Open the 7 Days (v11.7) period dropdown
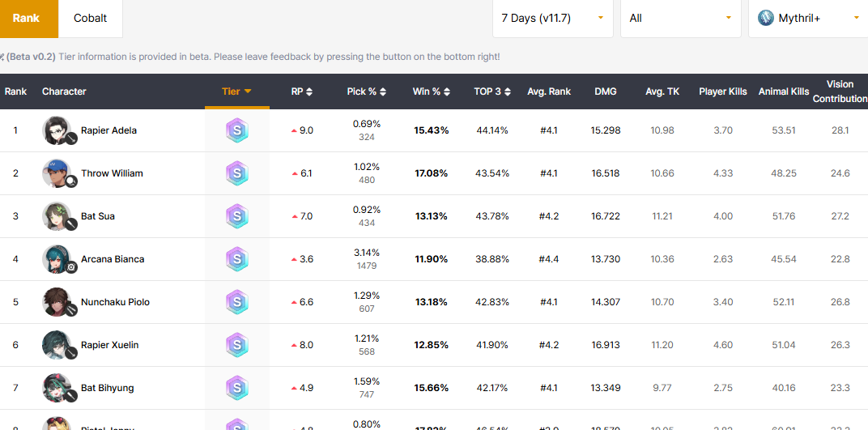Image resolution: width=868 pixels, height=430 pixels. 552,19
